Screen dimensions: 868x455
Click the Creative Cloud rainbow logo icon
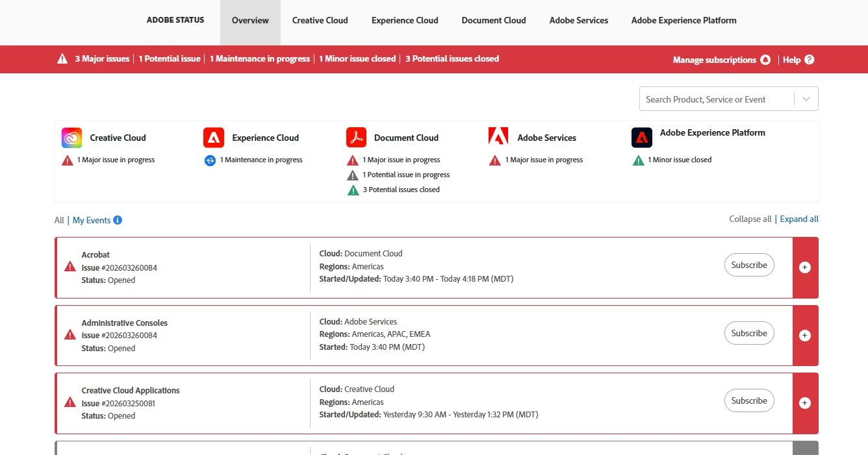point(71,138)
